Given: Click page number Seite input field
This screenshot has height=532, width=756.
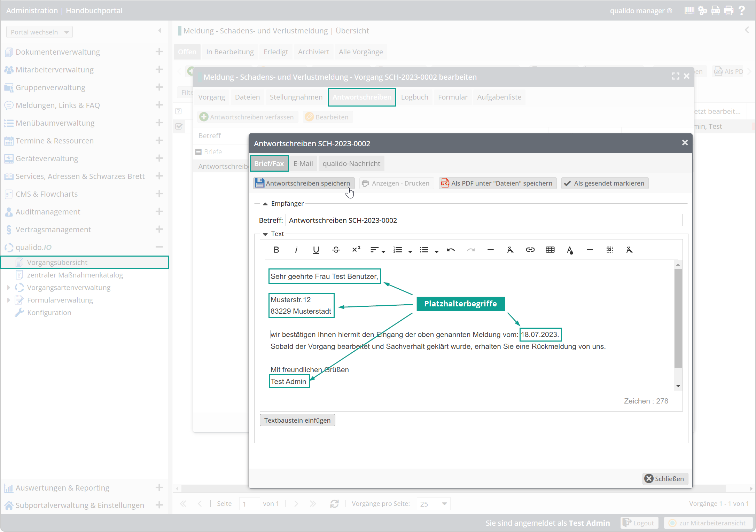Looking at the screenshot, I should click(x=249, y=504).
